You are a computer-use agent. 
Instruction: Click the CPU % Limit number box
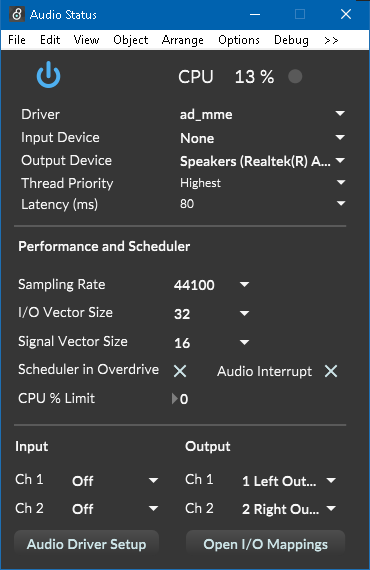point(180,399)
